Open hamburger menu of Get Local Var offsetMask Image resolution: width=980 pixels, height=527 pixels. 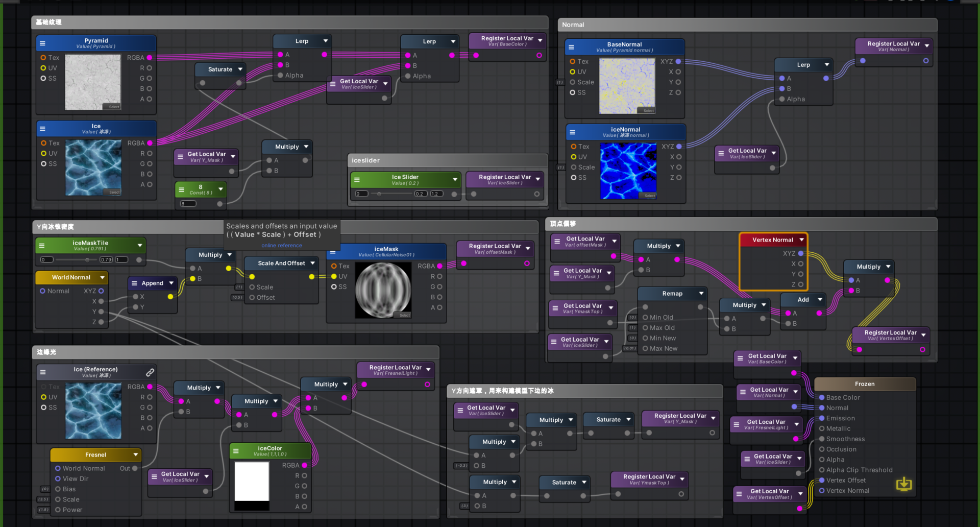point(557,242)
